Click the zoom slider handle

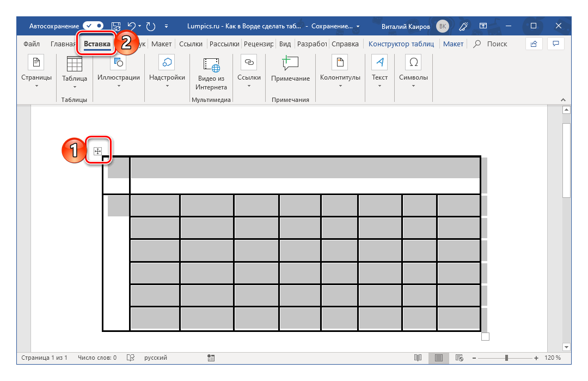click(506, 358)
